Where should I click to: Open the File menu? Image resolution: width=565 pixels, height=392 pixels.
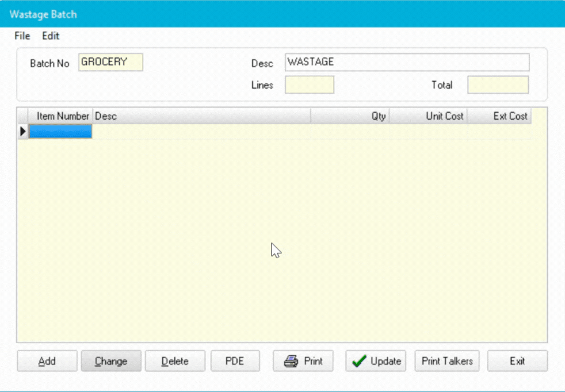point(21,36)
